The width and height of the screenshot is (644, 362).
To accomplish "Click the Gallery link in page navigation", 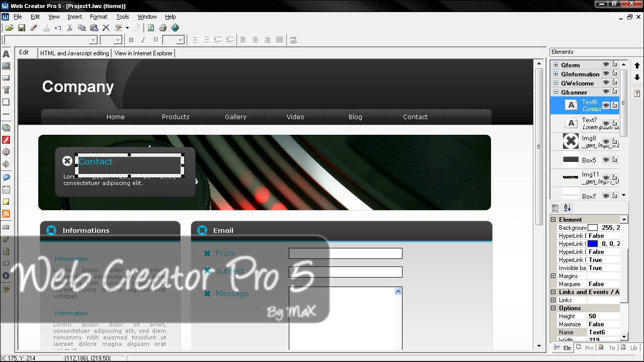I will point(235,117).
